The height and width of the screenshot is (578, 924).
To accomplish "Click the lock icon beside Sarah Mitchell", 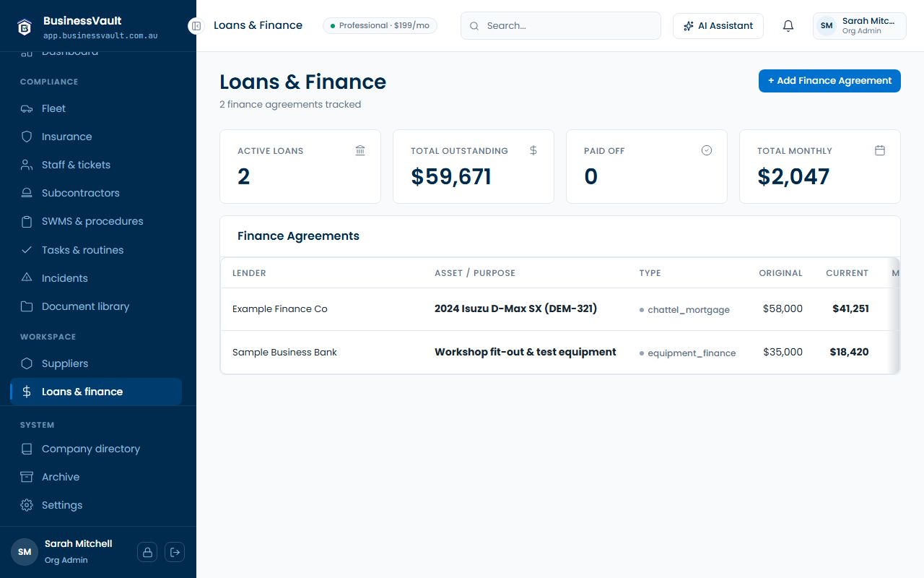I will [x=147, y=552].
